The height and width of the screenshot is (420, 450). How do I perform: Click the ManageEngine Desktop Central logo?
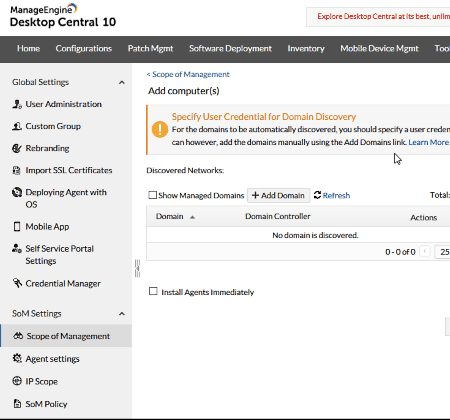[63, 16]
